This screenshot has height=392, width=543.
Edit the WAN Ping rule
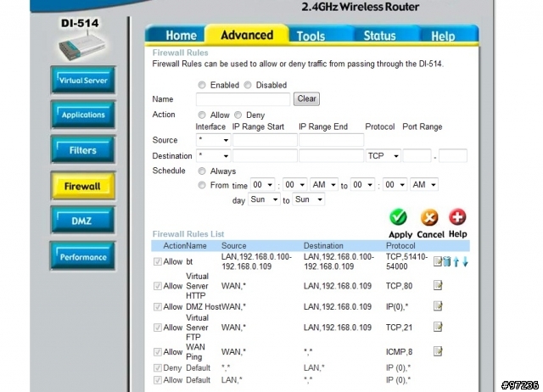click(438, 351)
